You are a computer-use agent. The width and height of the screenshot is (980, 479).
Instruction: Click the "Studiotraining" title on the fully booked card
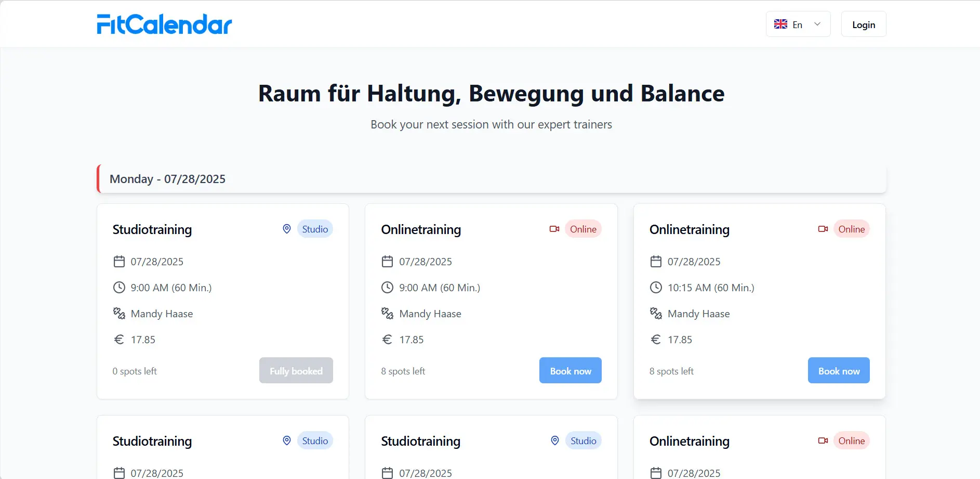click(152, 229)
